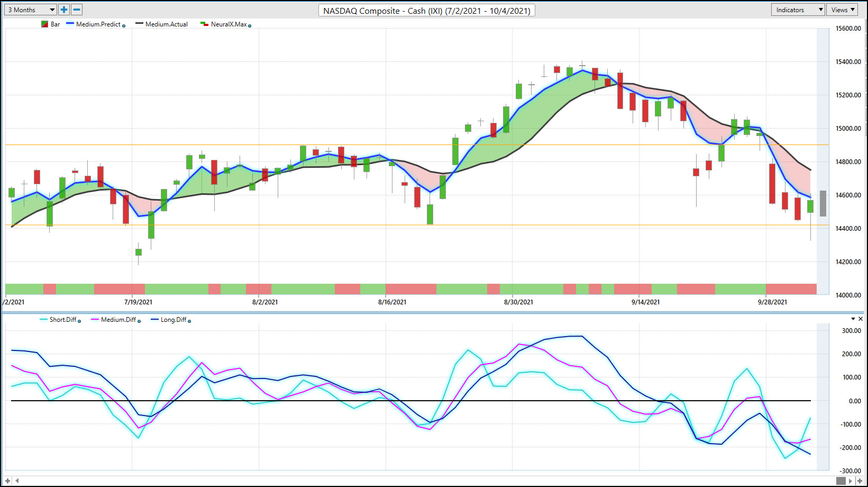Click the bottom-left plus icon
The width and height of the screenshot is (868, 487).
tap(7, 481)
